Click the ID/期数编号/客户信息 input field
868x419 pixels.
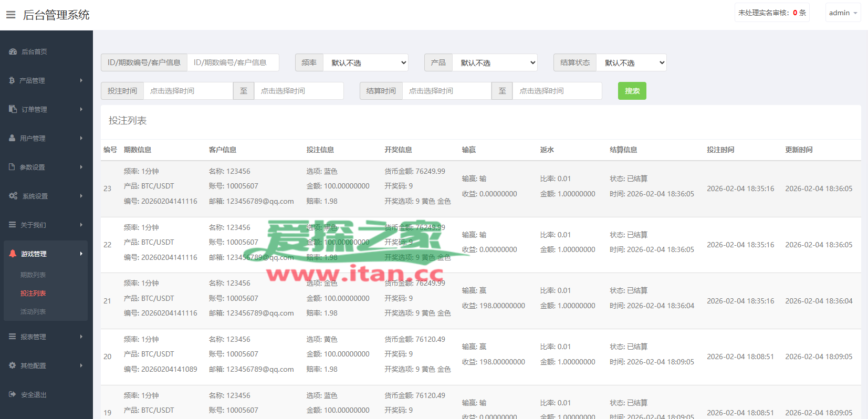click(233, 62)
